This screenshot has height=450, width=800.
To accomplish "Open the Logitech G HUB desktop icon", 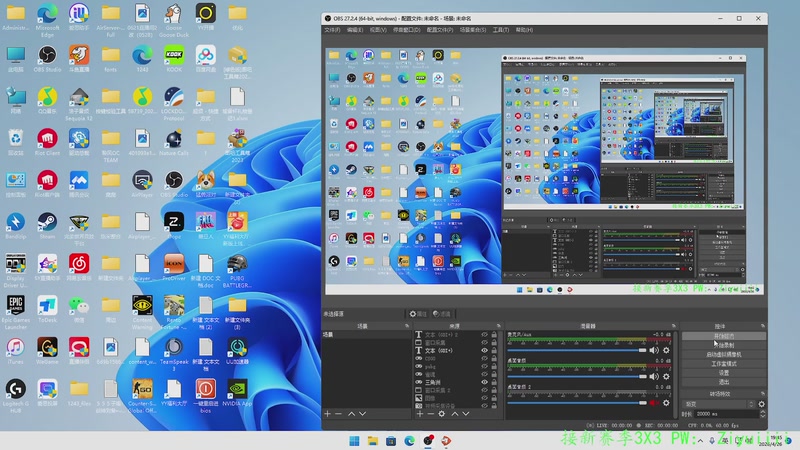I will click(15, 396).
